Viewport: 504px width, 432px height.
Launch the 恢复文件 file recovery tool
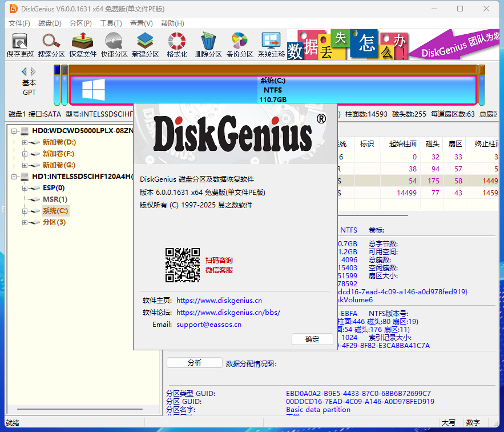[83, 45]
